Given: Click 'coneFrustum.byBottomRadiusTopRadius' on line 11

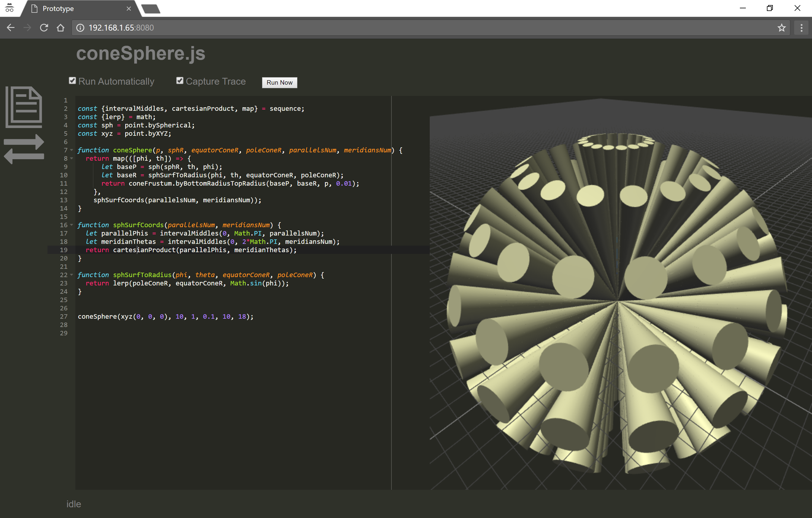Looking at the screenshot, I should tap(197, 184).
